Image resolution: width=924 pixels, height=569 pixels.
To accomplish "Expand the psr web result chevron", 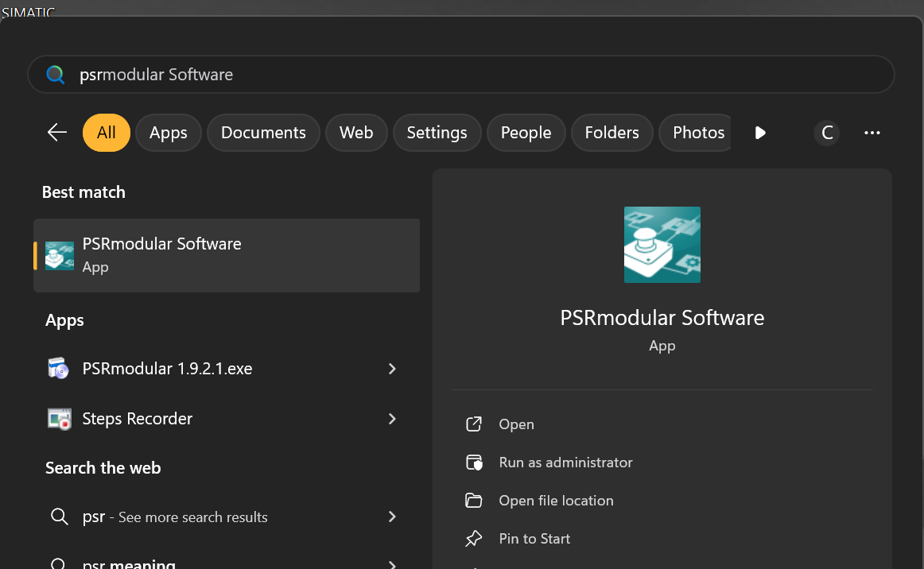I will [392, 517].
